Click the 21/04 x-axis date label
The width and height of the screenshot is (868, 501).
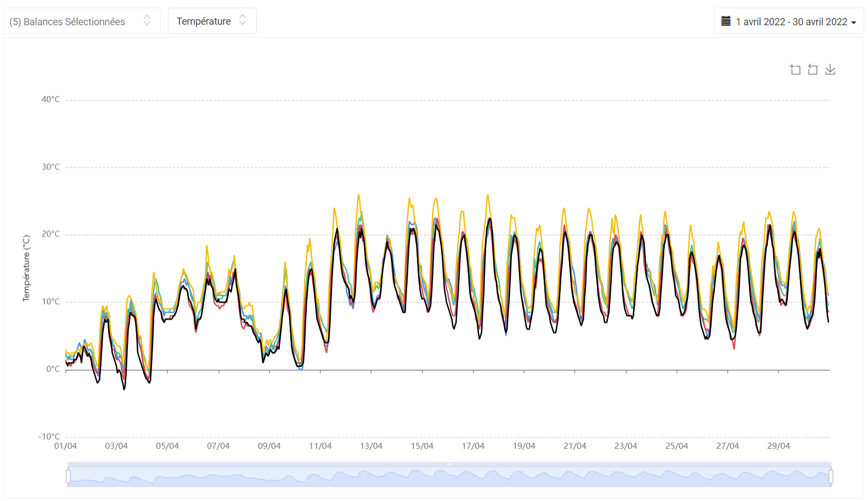click(x=574, y=446)
